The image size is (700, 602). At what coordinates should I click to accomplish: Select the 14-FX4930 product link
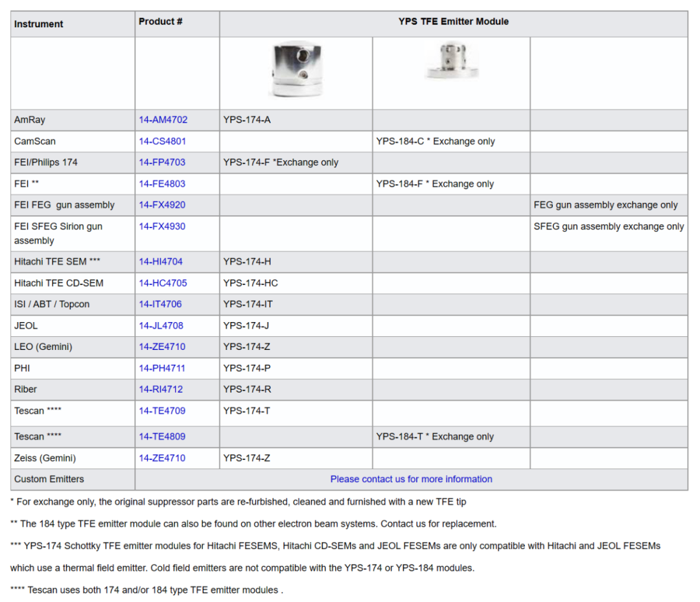coord(162,226)
